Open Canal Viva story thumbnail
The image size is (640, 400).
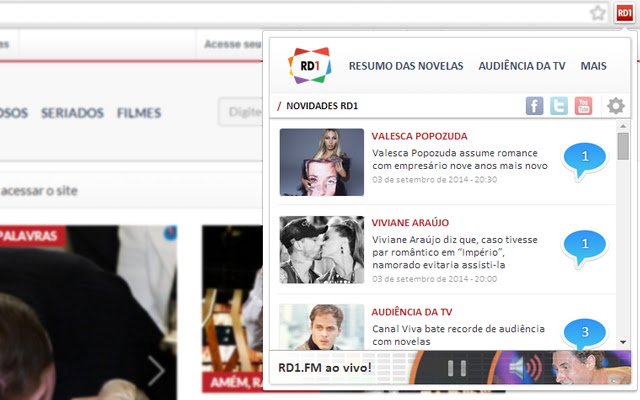(x=322, y=327)
